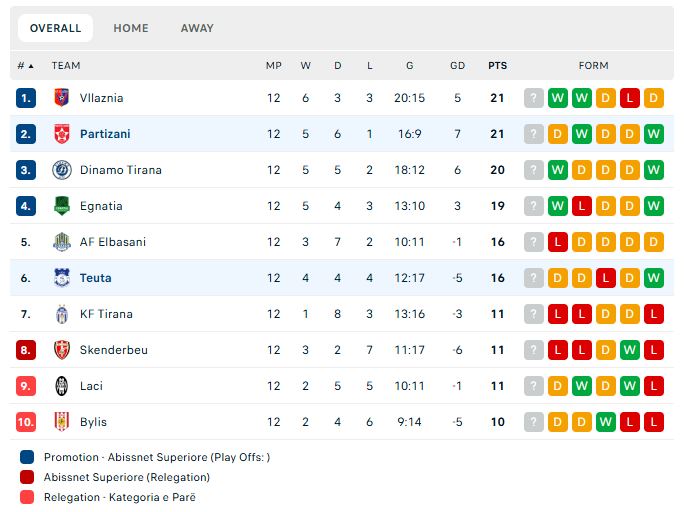Click the Vllaznia club crest icon
The width and height of the screenshot is (685, 512).
click(x=62, y=98)
